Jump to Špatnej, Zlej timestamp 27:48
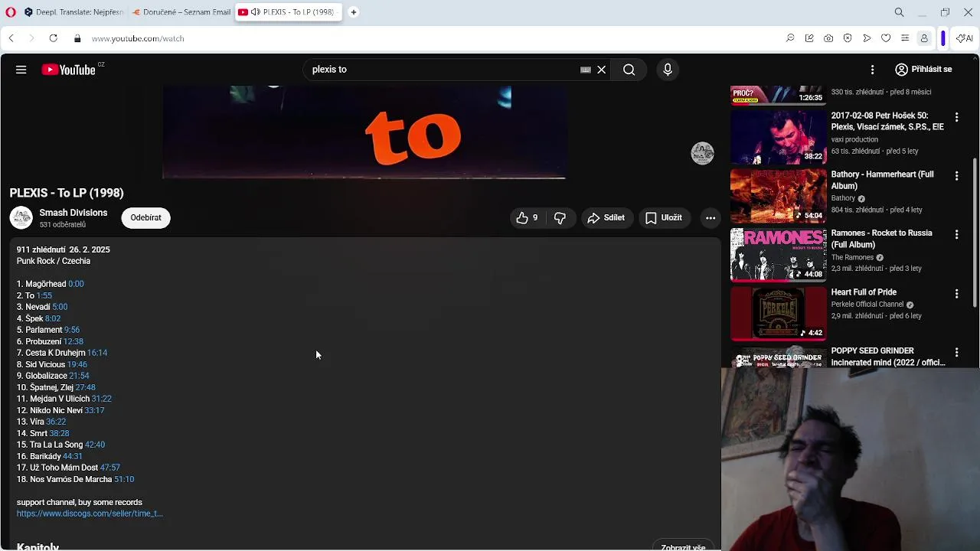This screenshot has height=551, width=980. (85, 387)
